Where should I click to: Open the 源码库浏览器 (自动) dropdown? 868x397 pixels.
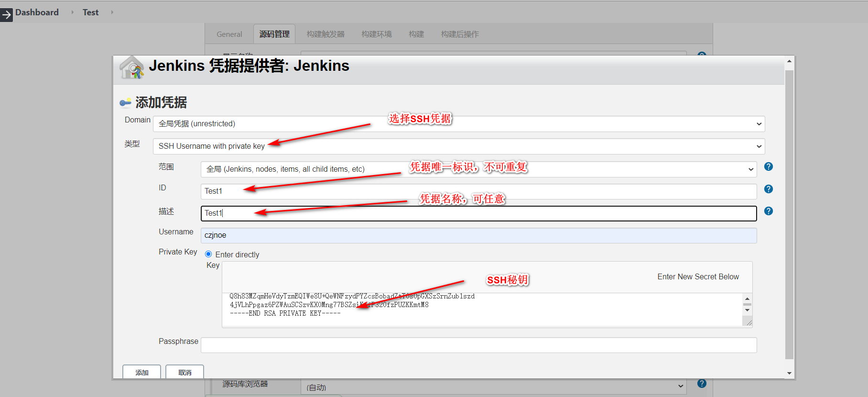click(494, 386)
